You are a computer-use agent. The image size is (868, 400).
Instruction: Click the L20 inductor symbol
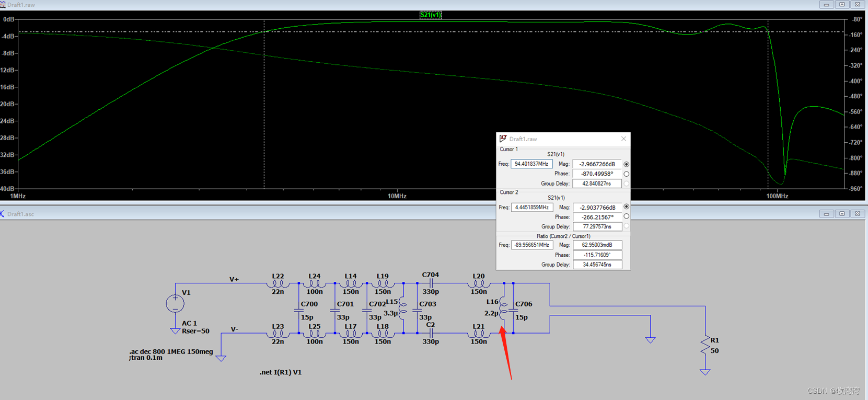pyautogui.click(x=479, y=284)
